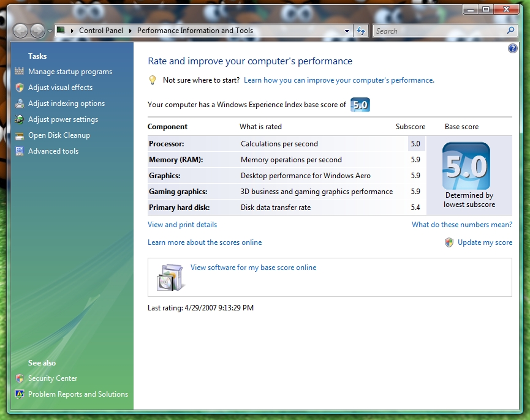Image resolution: width=530 pixels, height=420 pixels.
Task: Launch Open Disk Cleanup task
Action: pyautogui.click(x=59, y=135)
